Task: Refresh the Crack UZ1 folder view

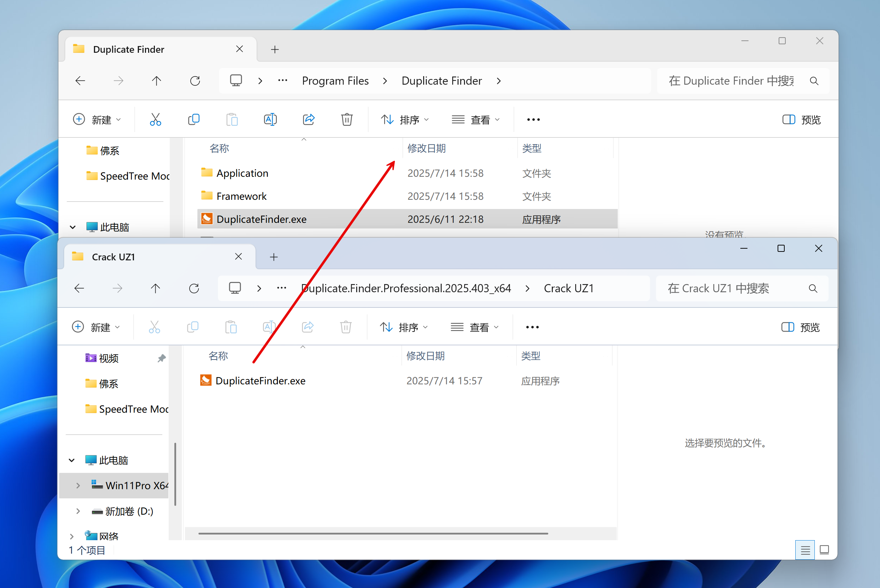Action: coord(194,288)
